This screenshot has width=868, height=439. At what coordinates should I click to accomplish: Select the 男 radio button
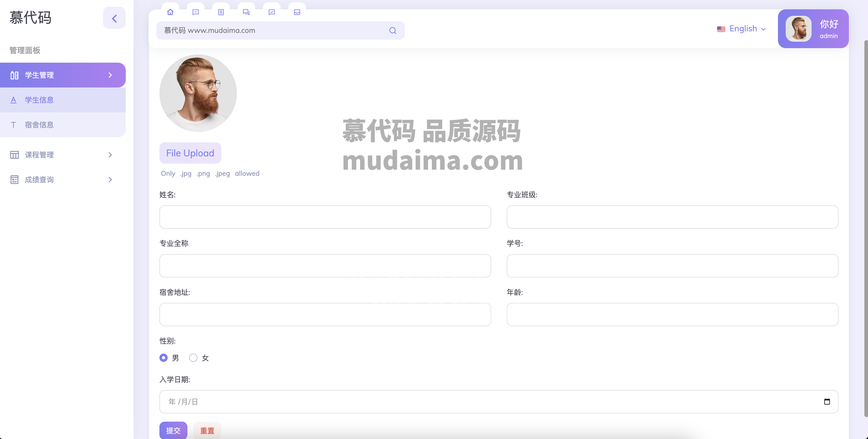click(163, 358)
